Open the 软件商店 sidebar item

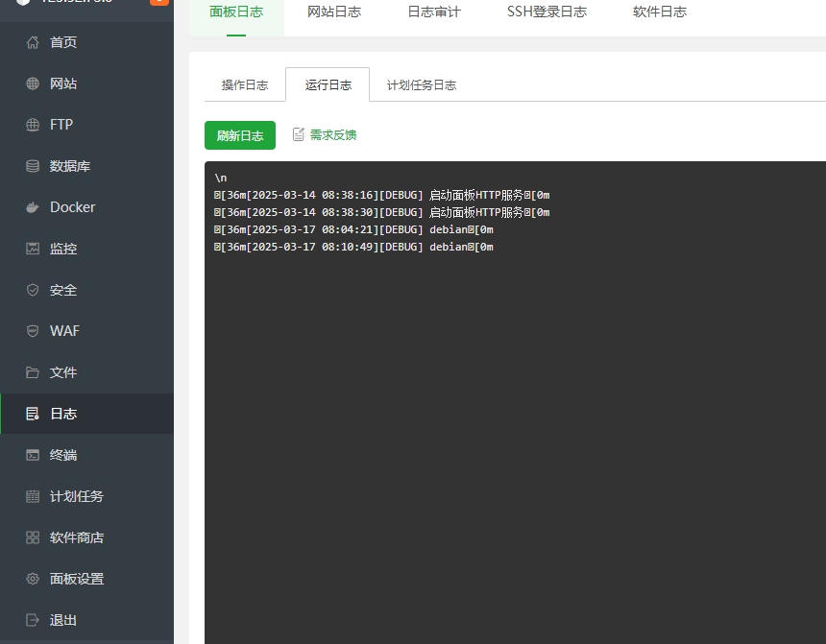(x=86, y=537)
